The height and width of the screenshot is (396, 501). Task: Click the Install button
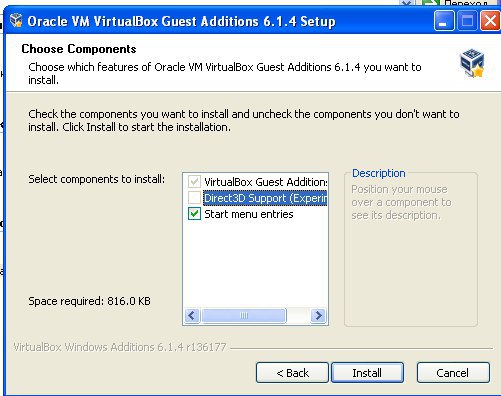367,372
